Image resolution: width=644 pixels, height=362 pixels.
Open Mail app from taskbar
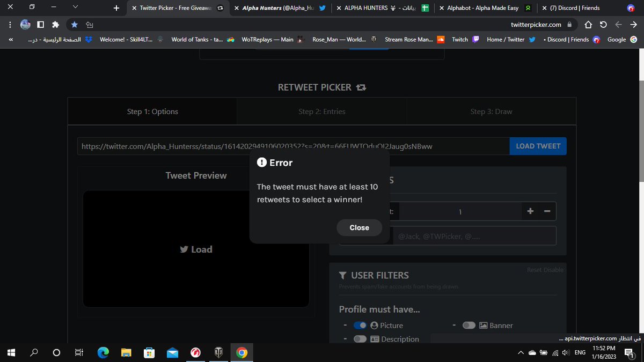coord(172,352)
